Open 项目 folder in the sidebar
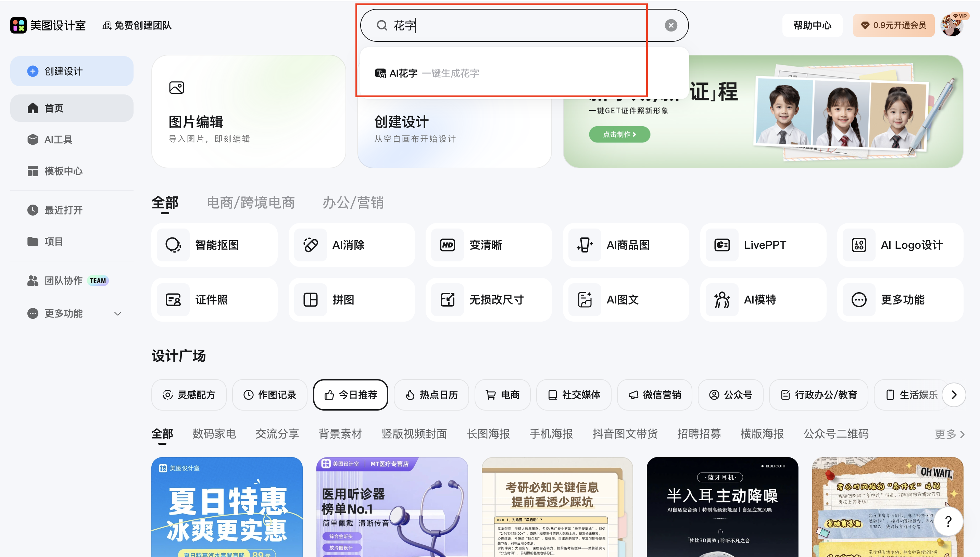Viewport: 980px width, 557px height. pyautogui.click(x=72, y=242)
